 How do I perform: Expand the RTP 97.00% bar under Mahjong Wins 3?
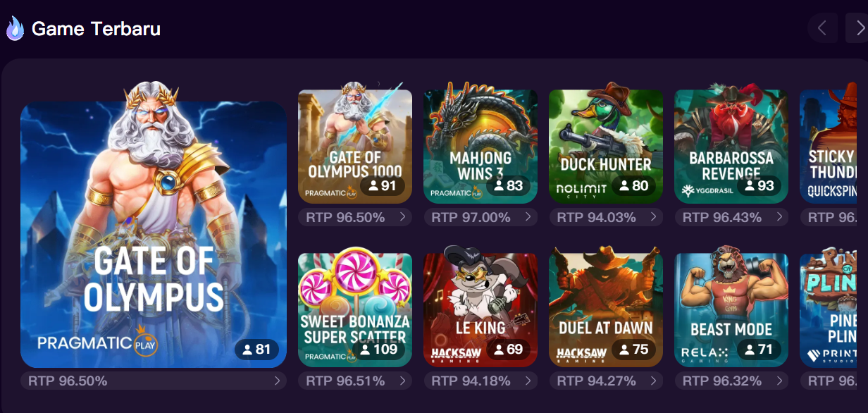pos(480,218)
